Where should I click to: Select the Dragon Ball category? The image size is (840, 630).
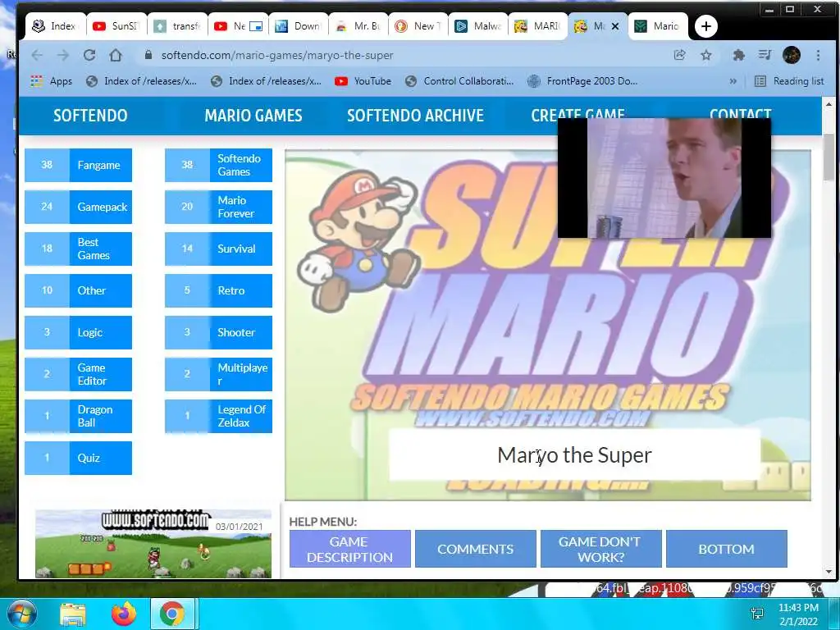tap(78, 416)
